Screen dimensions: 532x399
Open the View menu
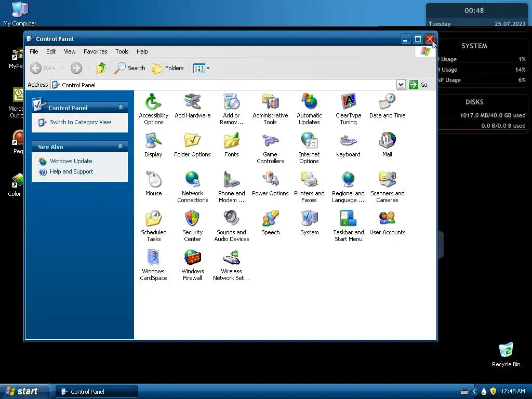pos(70,51)
